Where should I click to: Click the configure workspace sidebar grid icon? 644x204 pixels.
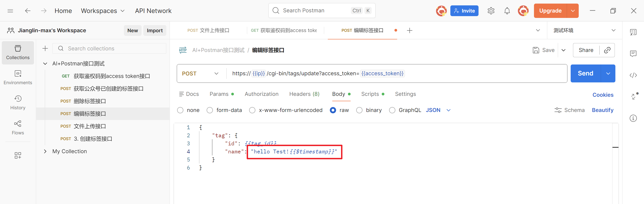click(18, 155)
